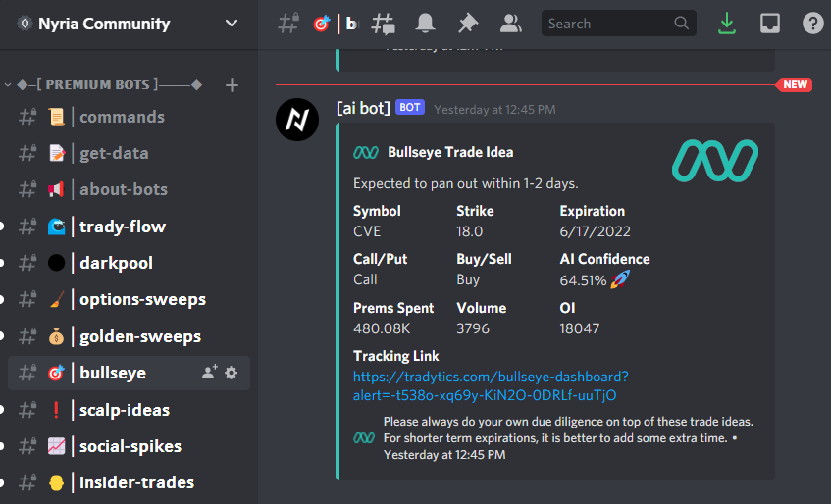Open the options-sweeps channel
This screenshot has height=504, width=831.
[x=129, y=300]
